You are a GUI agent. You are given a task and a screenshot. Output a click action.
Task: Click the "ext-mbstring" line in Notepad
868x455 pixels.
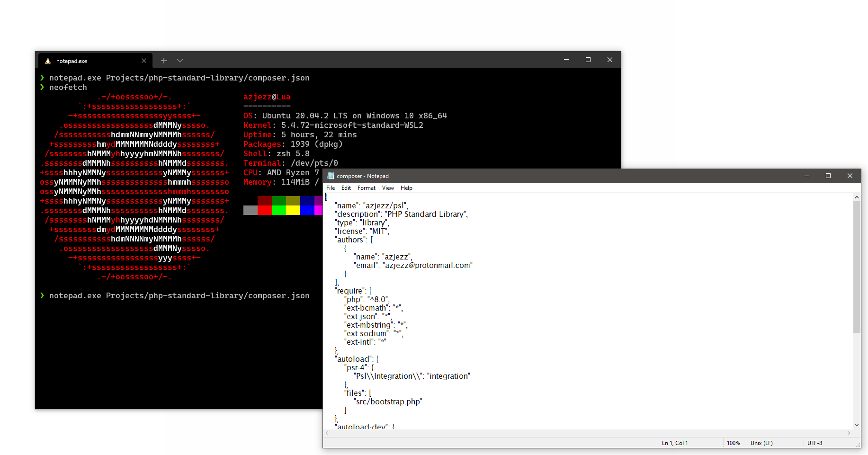tap(376, 325)
